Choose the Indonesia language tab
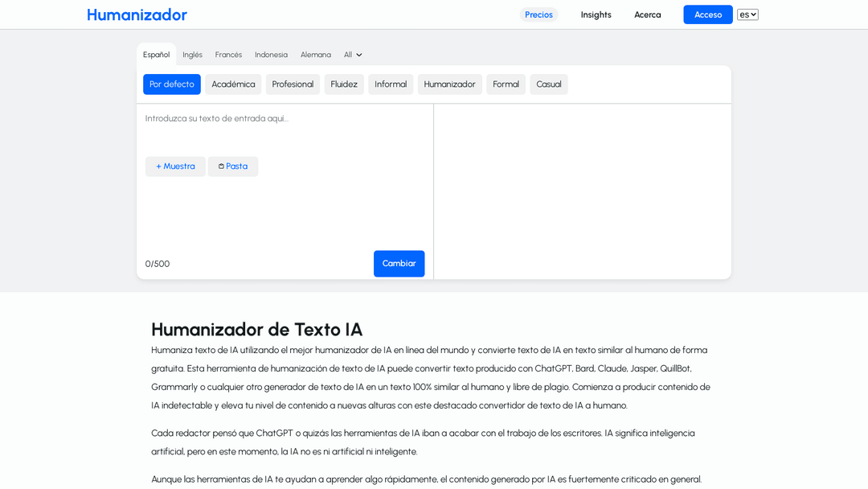The height and width of the screenshot is (489, 868). click(x=271, y=54)
